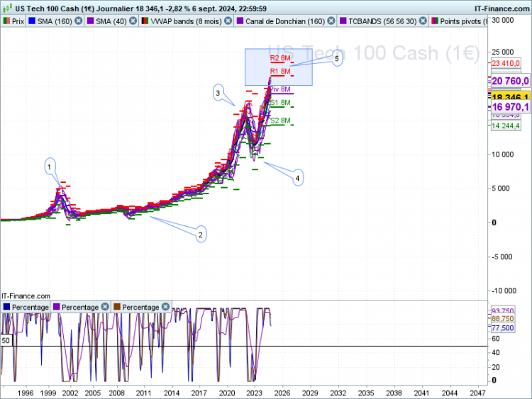Close the VWAP bands (8 mois) indicator

click(x=228, y=21)
